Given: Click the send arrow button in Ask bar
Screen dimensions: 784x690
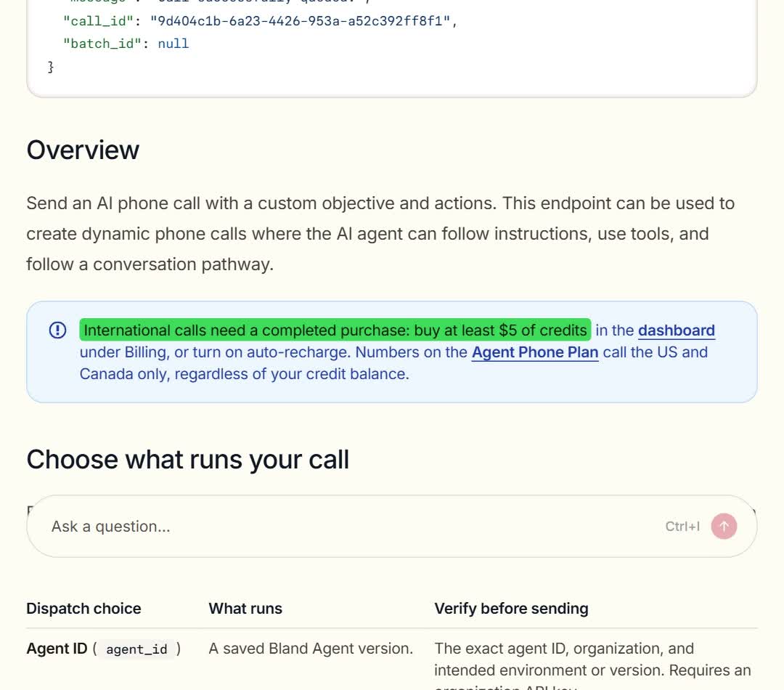Looking at the screenshot, I should [x=724, y=527].
